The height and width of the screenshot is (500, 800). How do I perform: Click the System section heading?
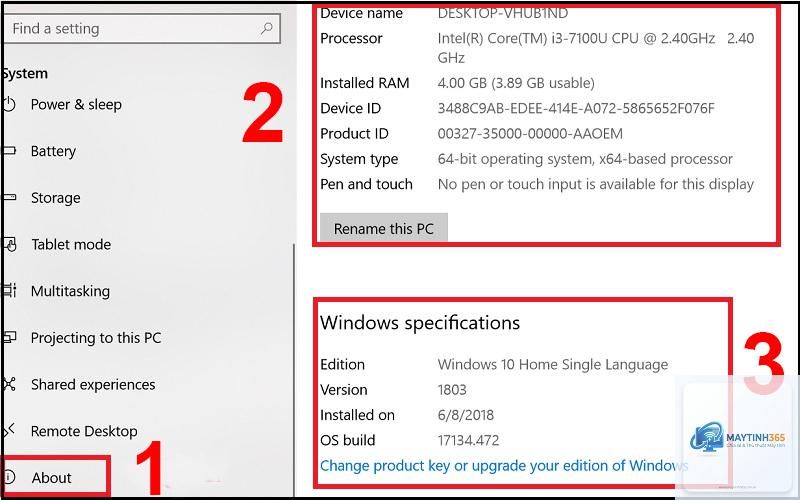click(x=25, y=73)
